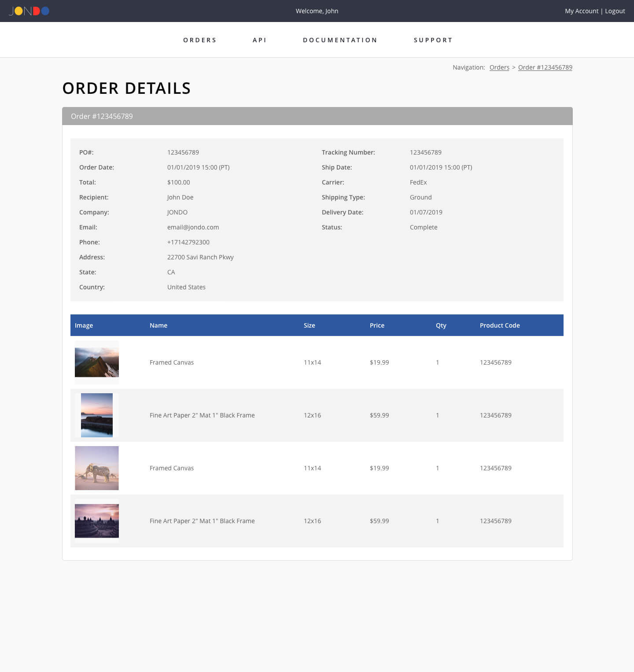Click the Order #123456789 breadcrumb link
Viewport: 634px width, 672px height.
[x=545, y=67]
